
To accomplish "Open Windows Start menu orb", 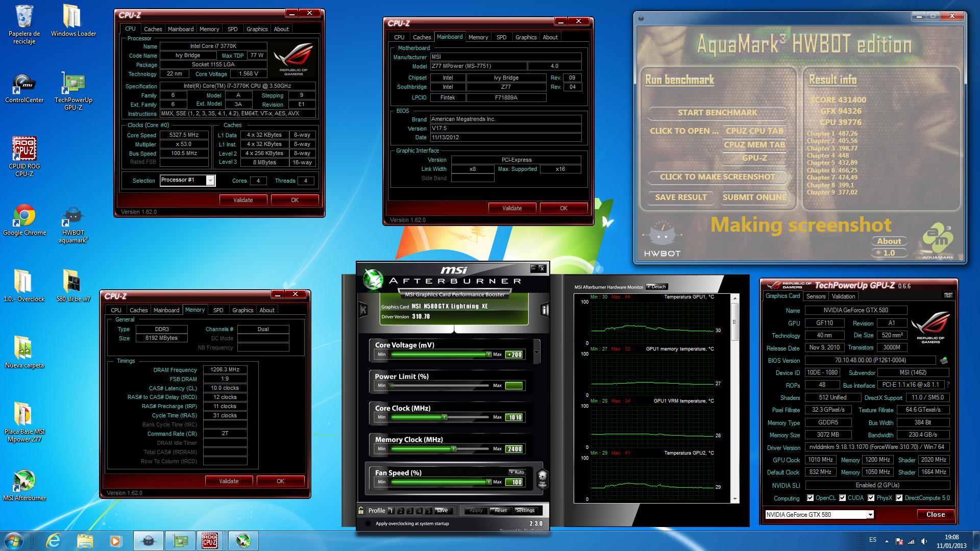I will (x=14, y=541).
